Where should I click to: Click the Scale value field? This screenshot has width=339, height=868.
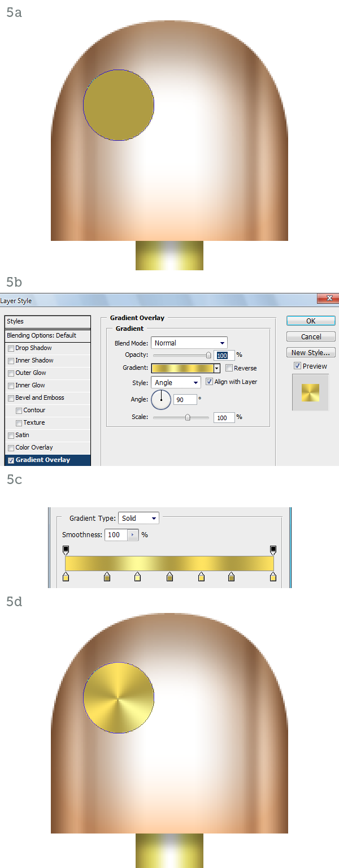click(x=224, y=418)
